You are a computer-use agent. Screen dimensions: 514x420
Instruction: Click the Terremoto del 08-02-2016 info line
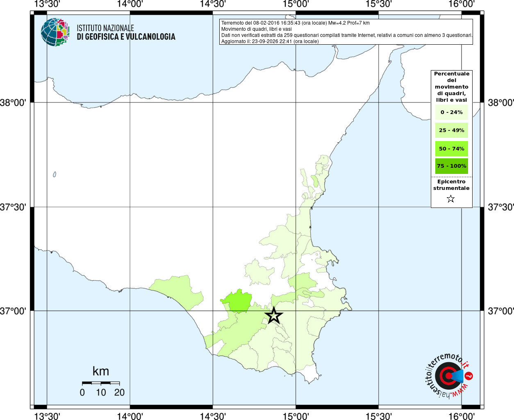pyautogui.click(x=296, y=23)
